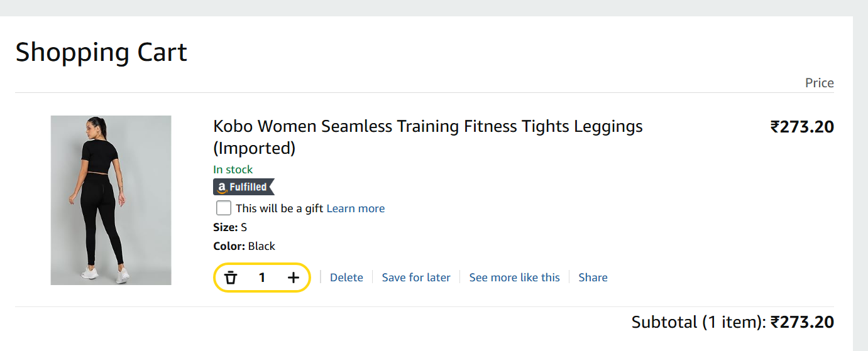Click the "Size: S" label
The height and width of the screenshot is (351, 868).
[230, 227]
